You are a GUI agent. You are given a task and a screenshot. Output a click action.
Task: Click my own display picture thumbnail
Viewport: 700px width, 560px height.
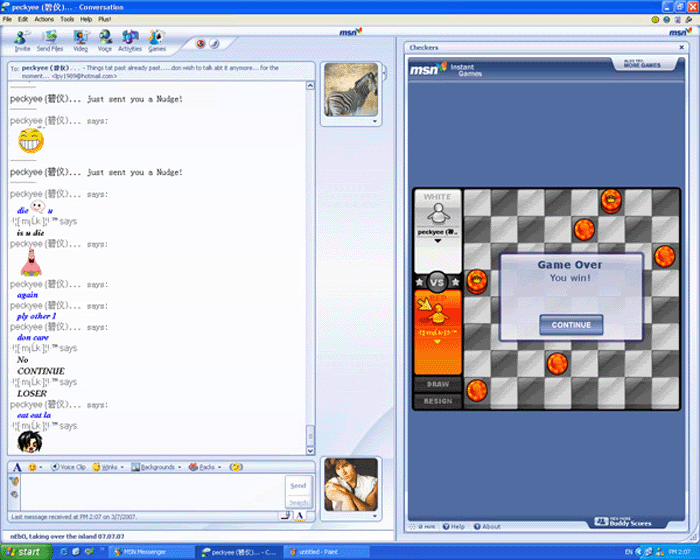[x=351, y=485]
